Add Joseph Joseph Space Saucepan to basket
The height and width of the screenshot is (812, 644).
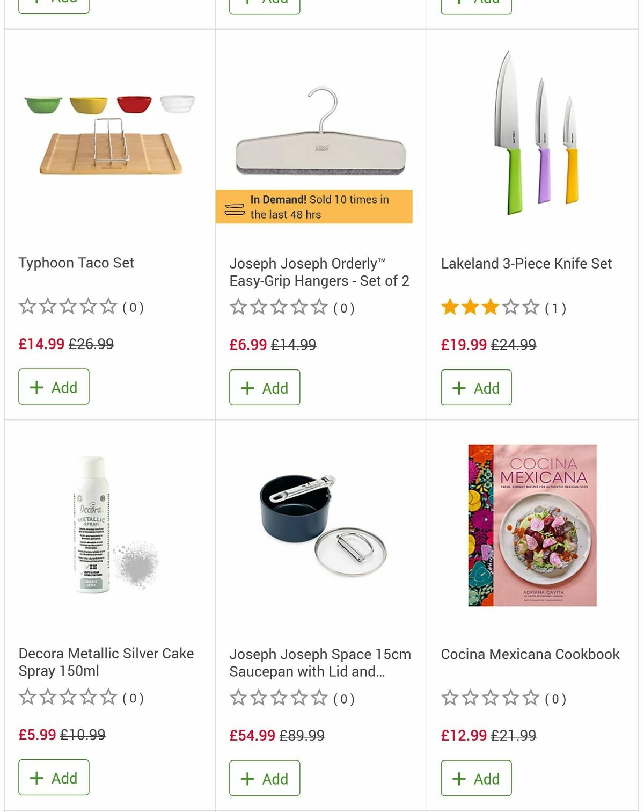[265, 778]
